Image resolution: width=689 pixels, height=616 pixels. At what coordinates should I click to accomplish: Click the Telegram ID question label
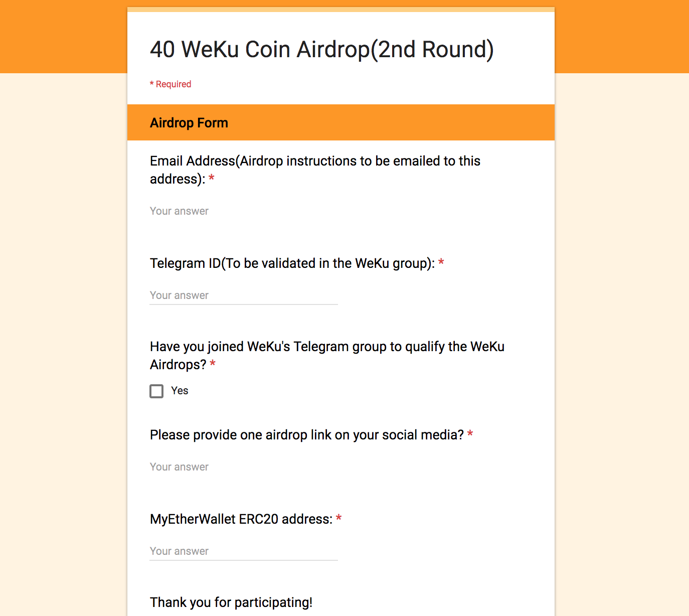tap(292, 263)
